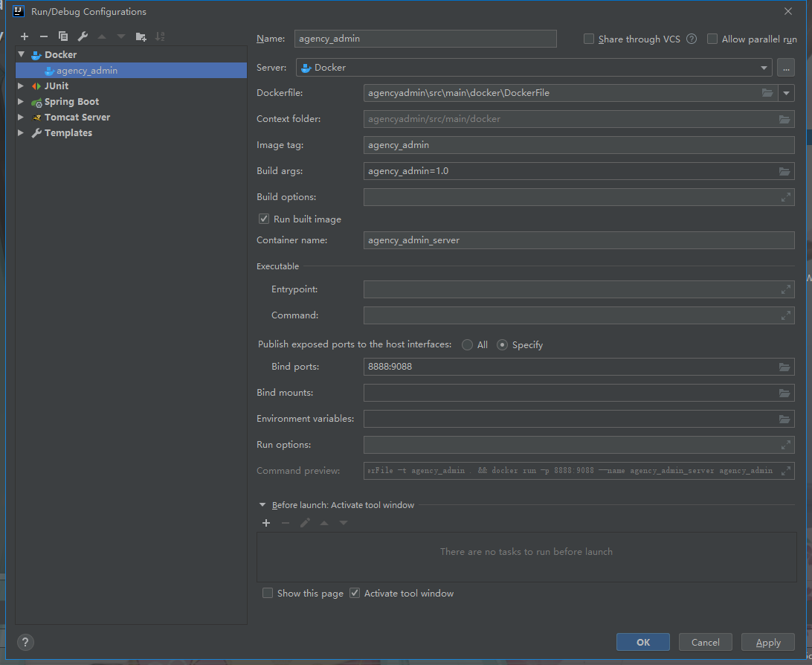This screenshot has width=812, height=665.
Task: Collapse the Docker tree node
Action: [22, 54]
